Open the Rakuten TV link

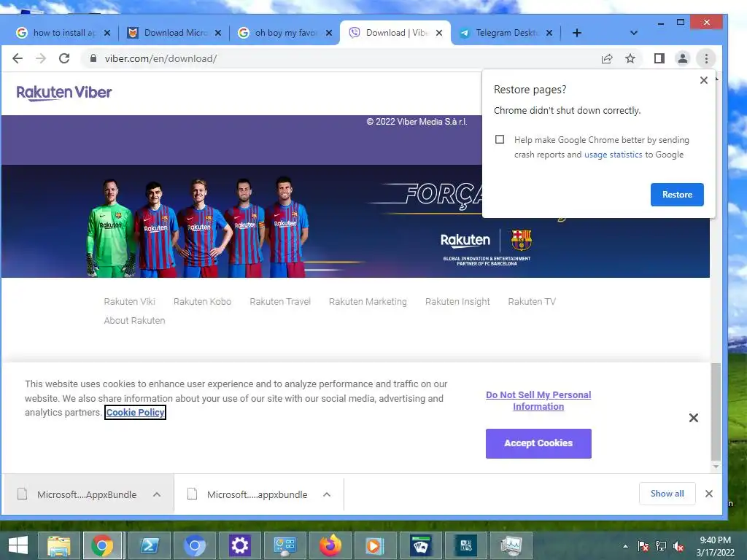pos(532,301)
